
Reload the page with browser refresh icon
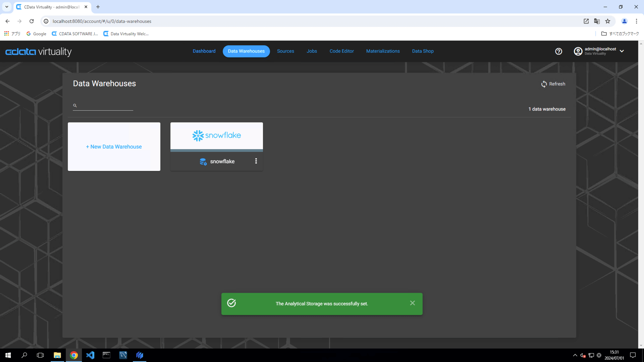[x=32, y=21]
